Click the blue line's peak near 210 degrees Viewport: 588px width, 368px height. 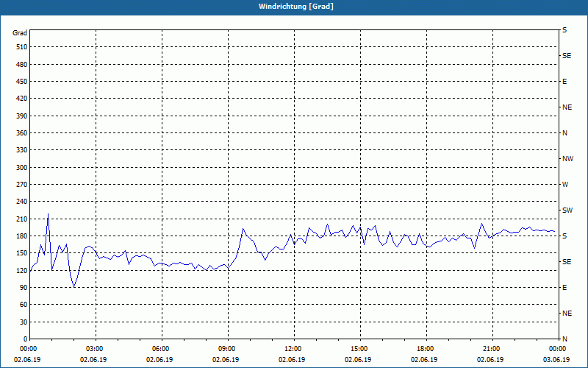[48, 214]
